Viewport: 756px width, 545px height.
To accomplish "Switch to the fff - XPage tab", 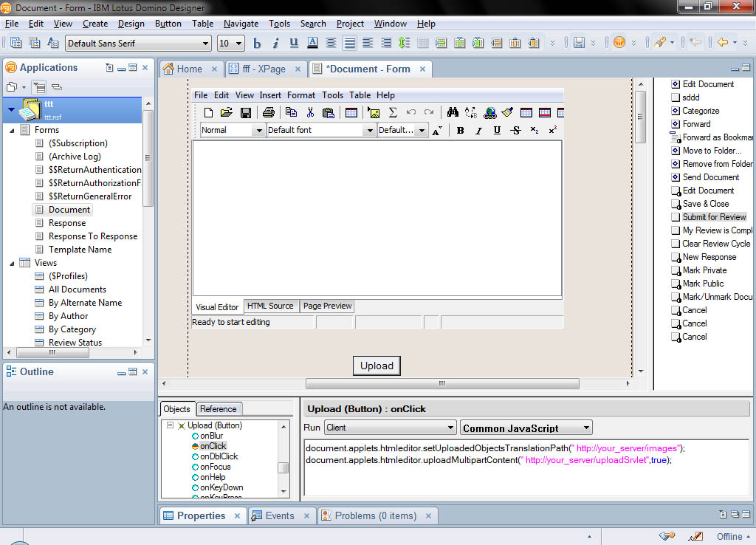I will point(264,69).
